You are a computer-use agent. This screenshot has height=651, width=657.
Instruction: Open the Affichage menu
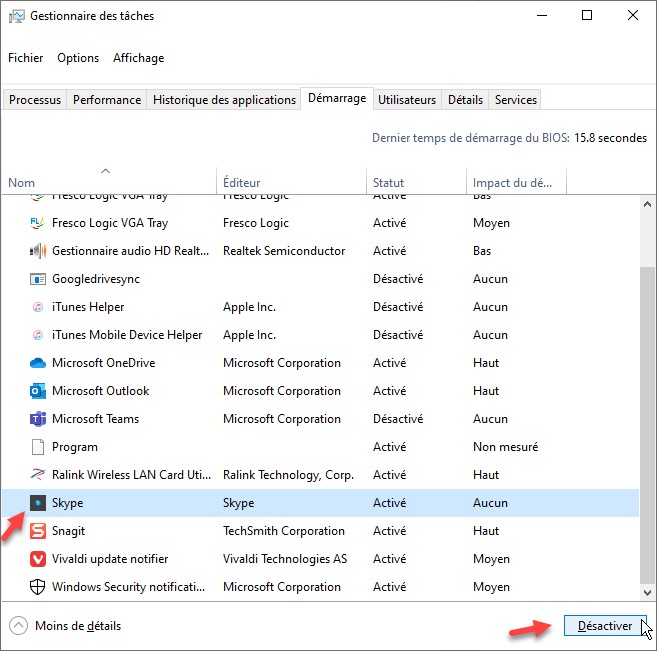point(138,58)
